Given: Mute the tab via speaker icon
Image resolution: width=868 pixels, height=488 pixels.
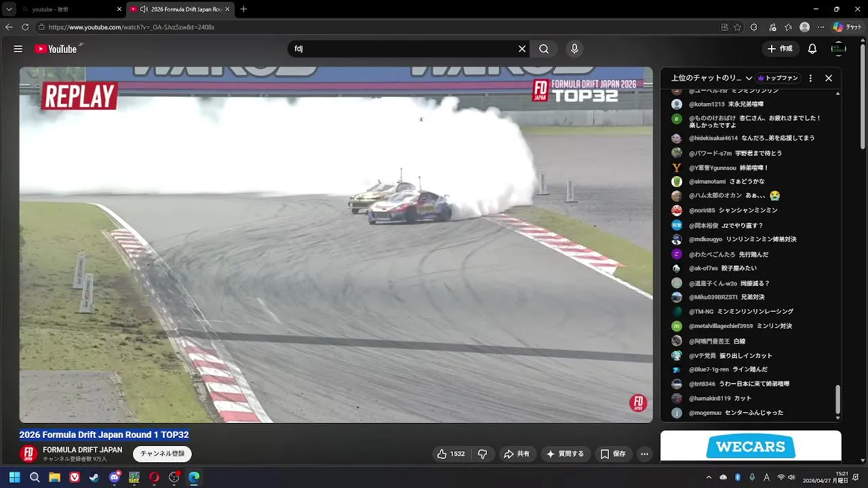Looking at the screenshot, I should 144,9.
